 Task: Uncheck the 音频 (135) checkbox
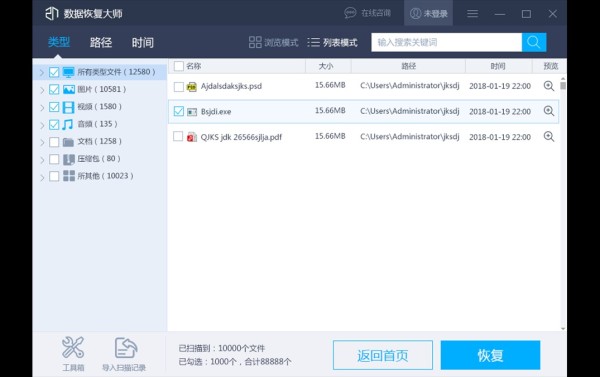click(x=54, y=124)
